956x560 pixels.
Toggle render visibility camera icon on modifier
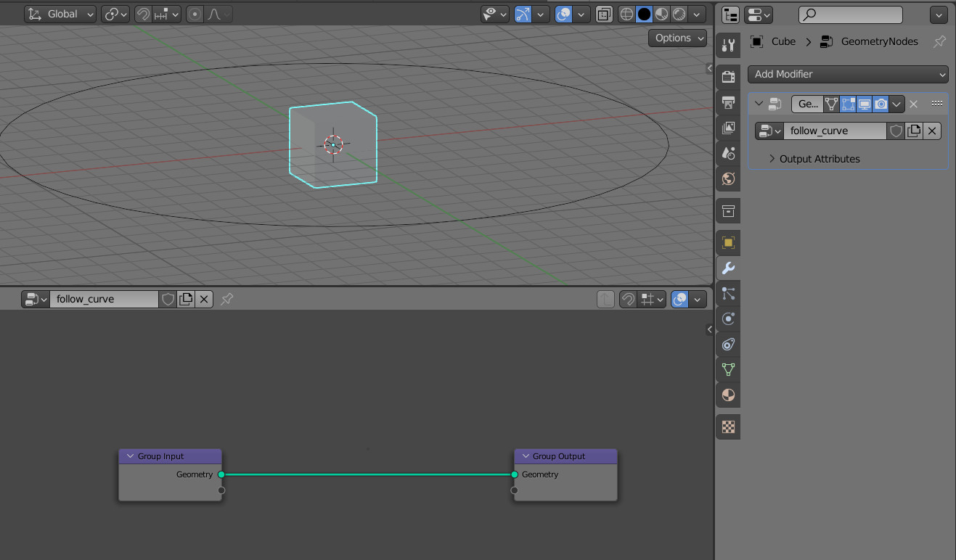[x=881, y=104]
